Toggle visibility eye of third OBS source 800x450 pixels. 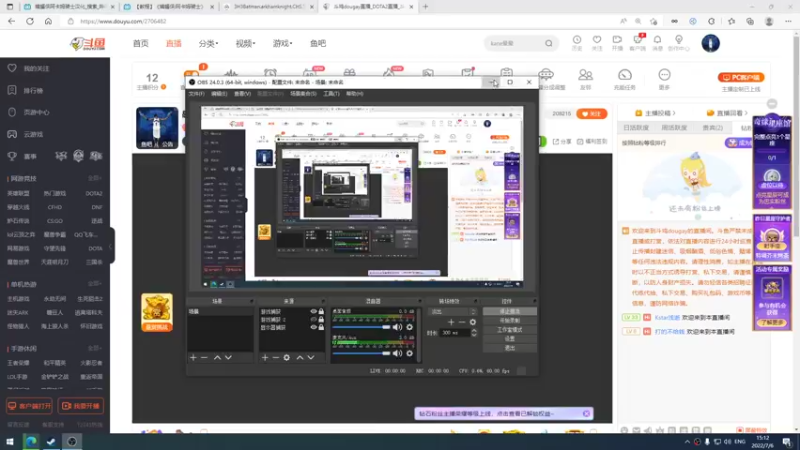313,327
